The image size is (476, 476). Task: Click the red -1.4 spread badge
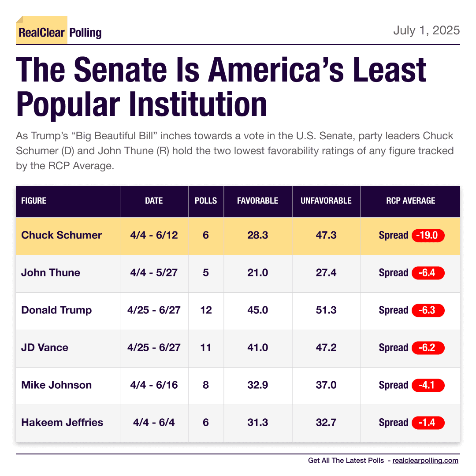428,423
